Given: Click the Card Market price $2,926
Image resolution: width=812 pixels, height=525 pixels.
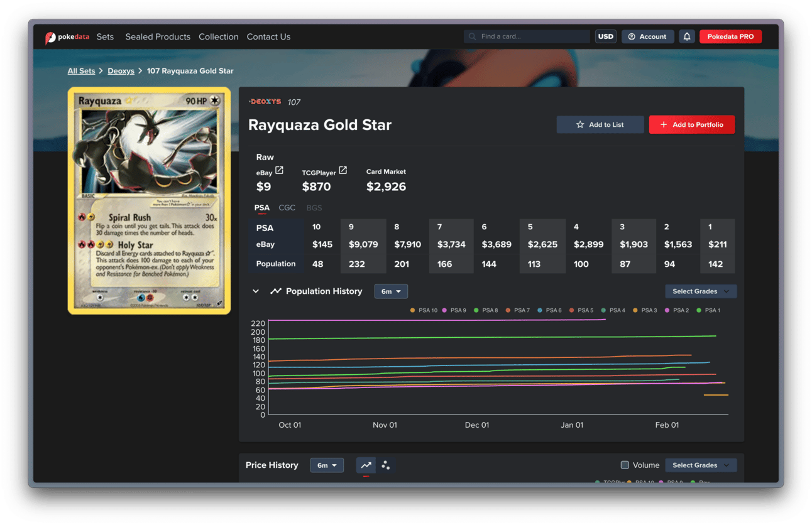Looking at the screenshot, I should 387,187.
